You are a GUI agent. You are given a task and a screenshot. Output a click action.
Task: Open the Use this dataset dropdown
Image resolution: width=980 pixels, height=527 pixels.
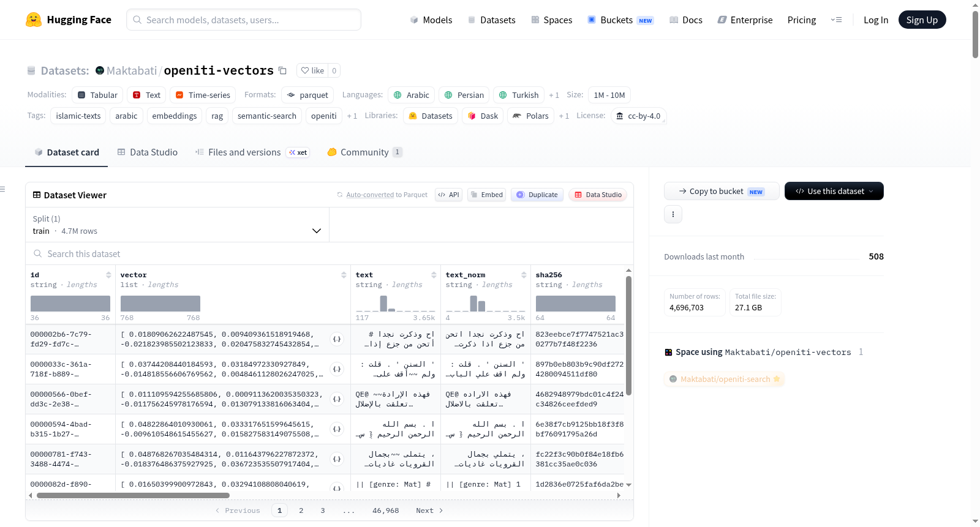834,191
